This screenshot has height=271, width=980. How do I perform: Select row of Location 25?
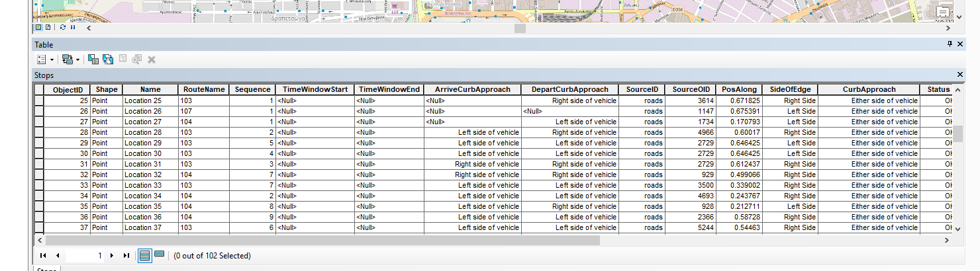[39, 100]
